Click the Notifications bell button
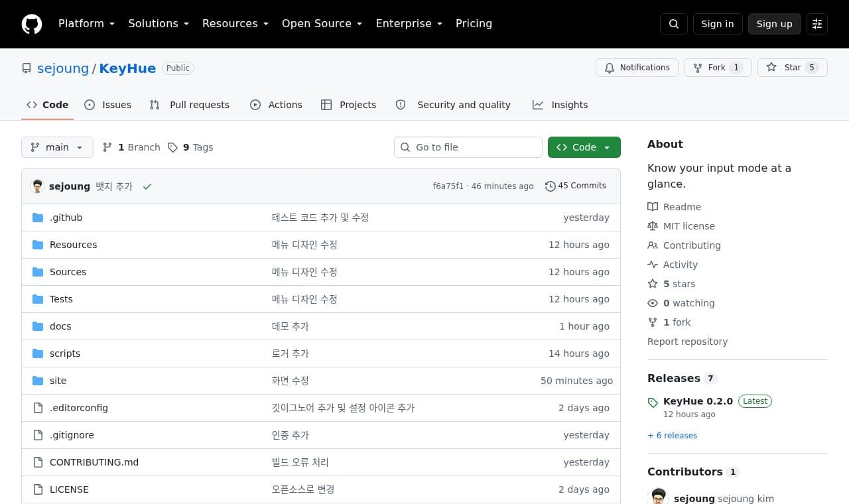This screenshot has width=849, height=504. (637, 68)
